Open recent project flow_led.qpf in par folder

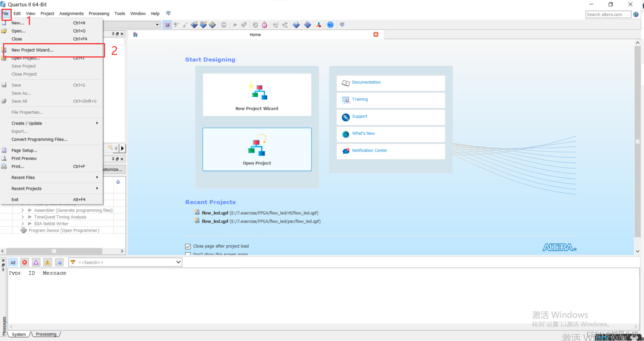coord(261,221)
